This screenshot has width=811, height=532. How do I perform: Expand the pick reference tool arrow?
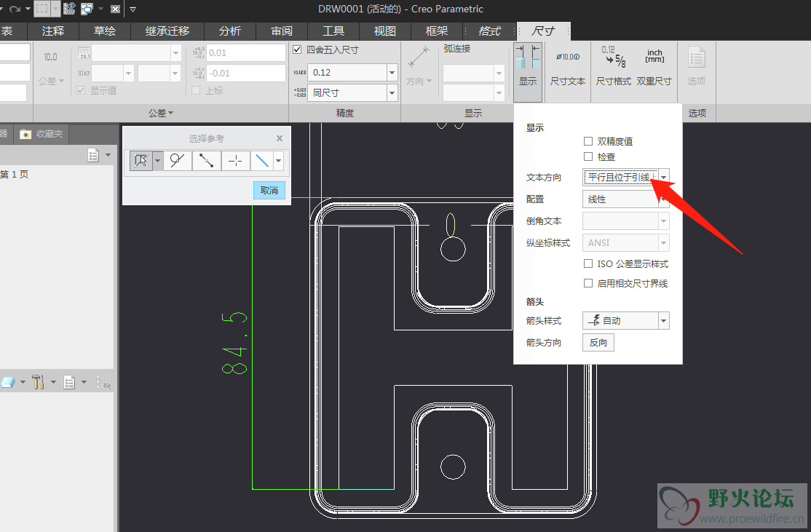(157, 160)
